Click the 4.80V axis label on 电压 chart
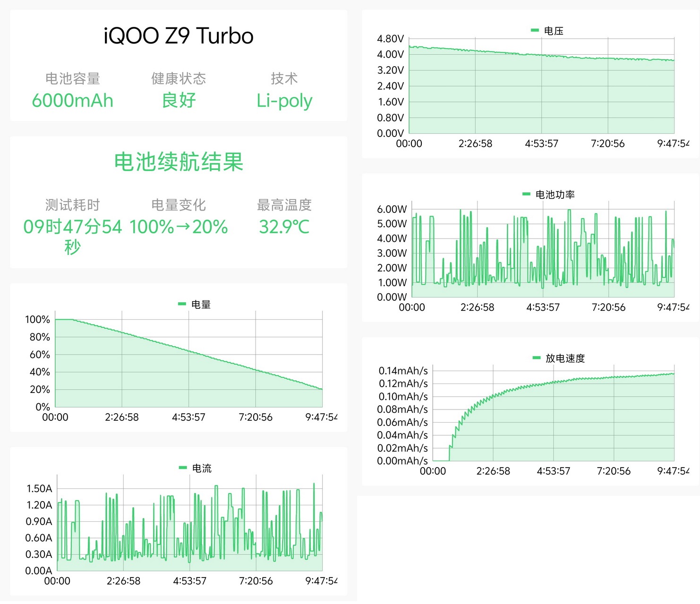This screenshot has width=700, height=604. (391, 39)
